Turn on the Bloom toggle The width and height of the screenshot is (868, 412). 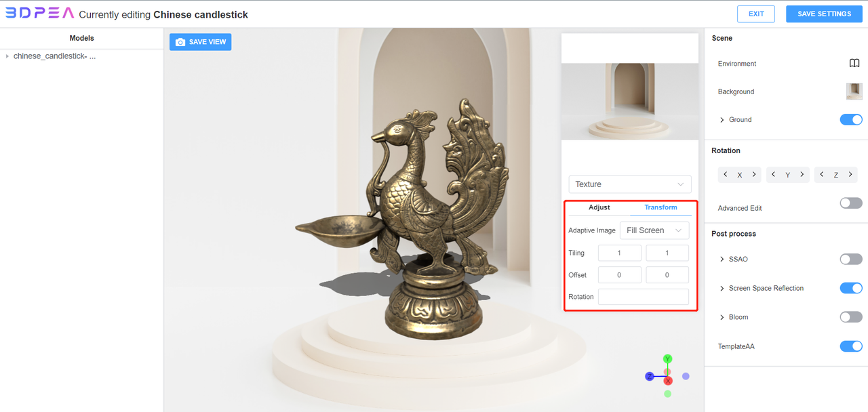click(851, 317)
